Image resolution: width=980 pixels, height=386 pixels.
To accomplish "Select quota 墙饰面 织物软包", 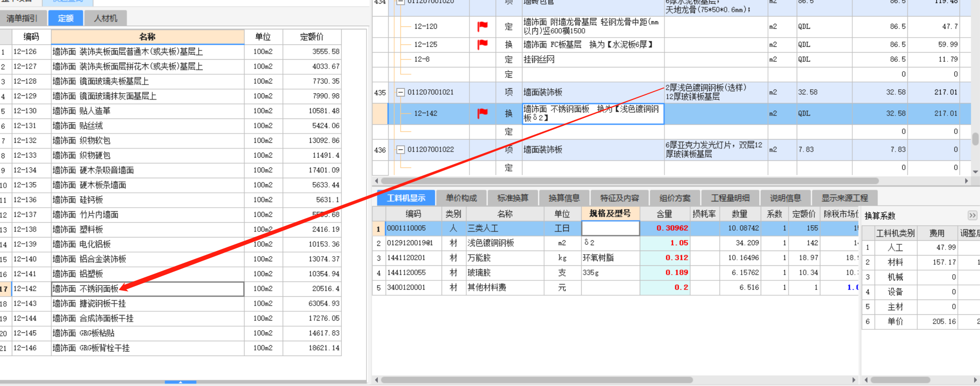I will [x=148, y=141].
